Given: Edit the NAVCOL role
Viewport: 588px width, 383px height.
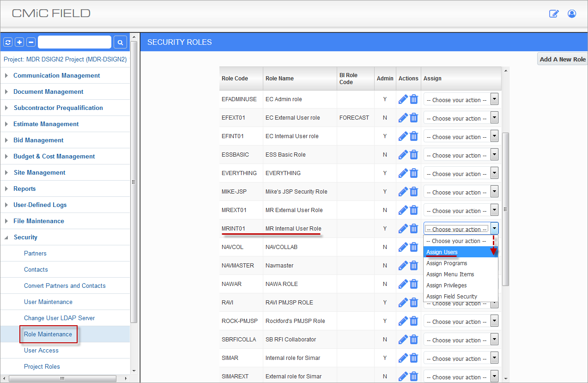Looking at the screenshot, I should pyautogui.click(x=403, y=247).
